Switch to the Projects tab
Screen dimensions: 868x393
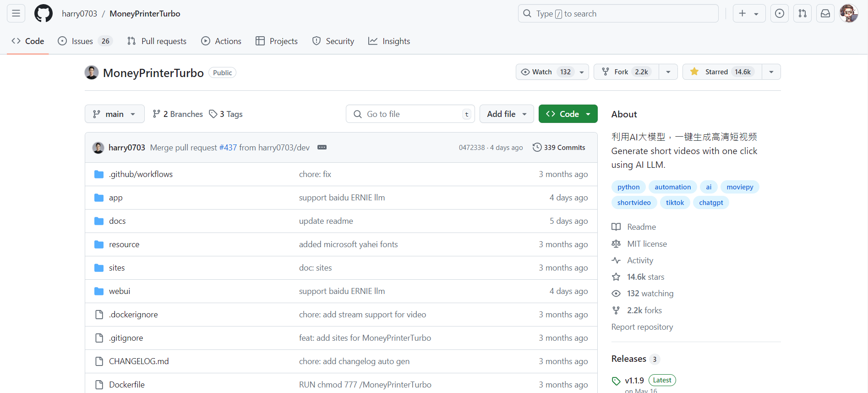(x=277, y=41)
